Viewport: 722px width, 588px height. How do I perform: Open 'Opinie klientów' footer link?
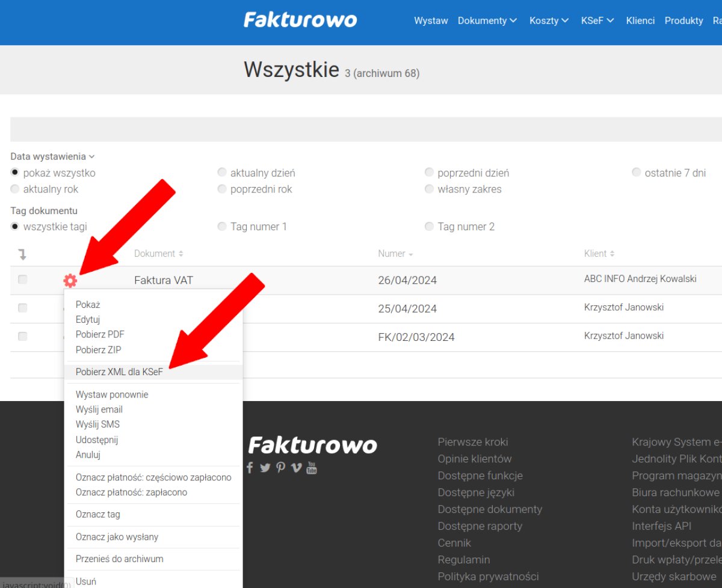coord(475,459)
